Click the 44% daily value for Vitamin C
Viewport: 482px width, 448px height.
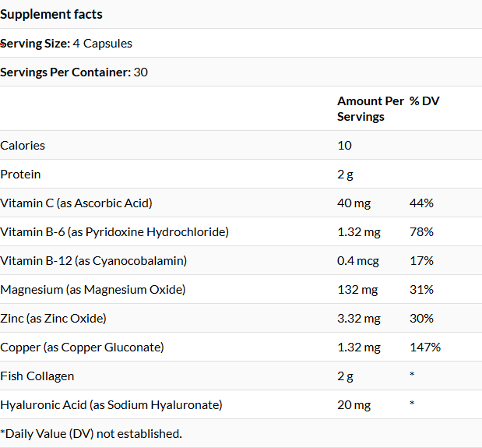click(x=421, y=203)
